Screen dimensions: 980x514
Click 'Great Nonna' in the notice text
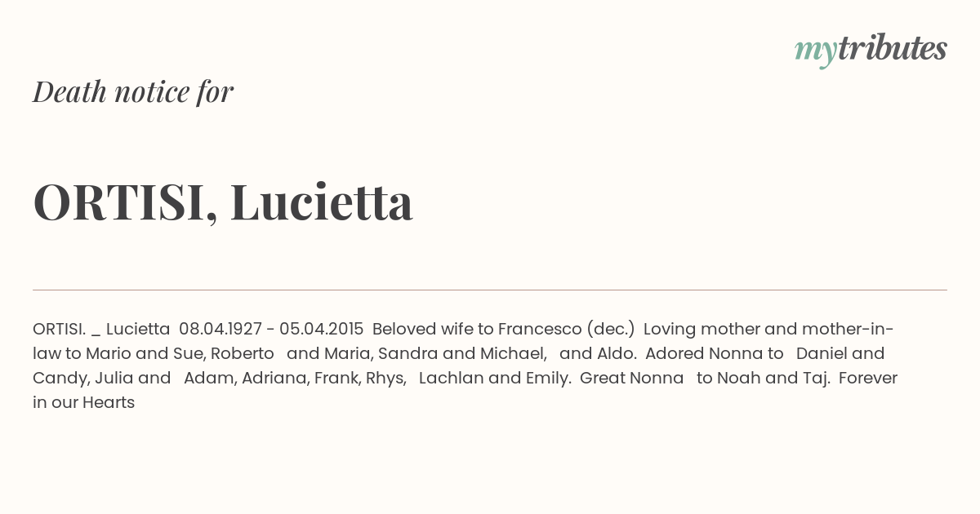pyautogui.click(x=632, y=378)
